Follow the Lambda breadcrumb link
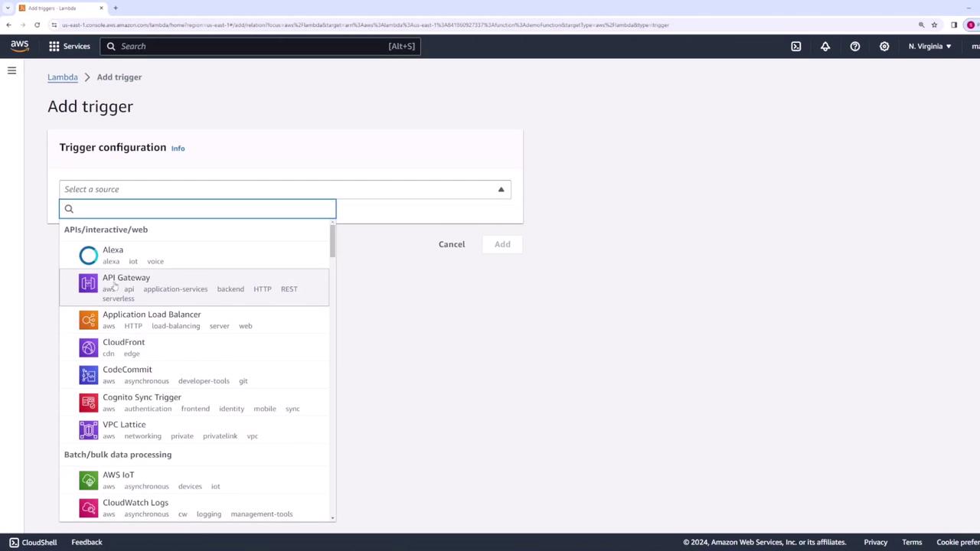This screenshot has height=551, width=980. pos(63,77)
